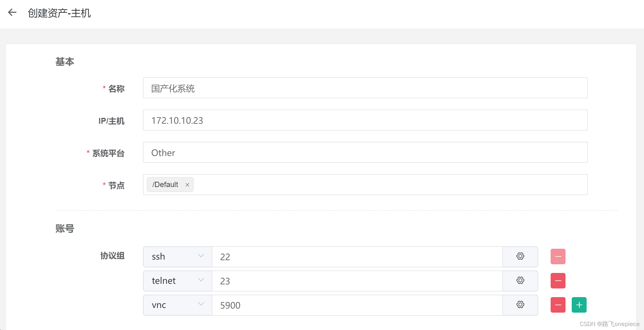The image size is (644, 330).
Task: Click the 节点 selection field
Action: pos(365,185)
